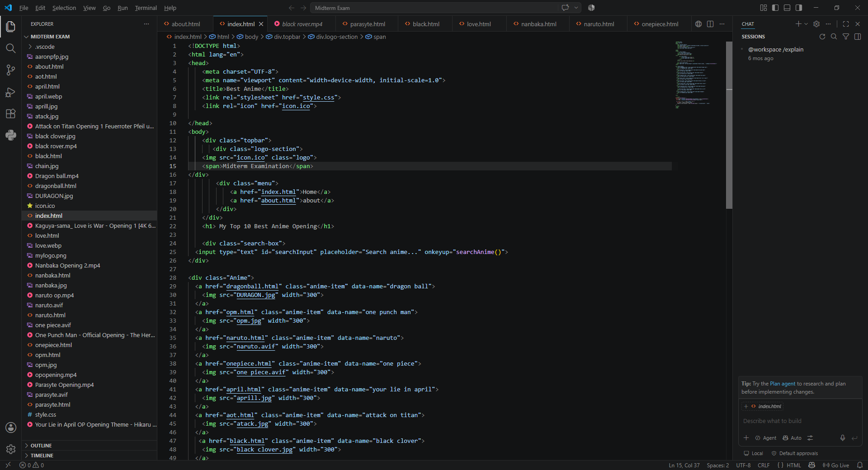This screenshot has width=868, height=470.
Task: Refresh the chat sessions list
Action: 822,37
